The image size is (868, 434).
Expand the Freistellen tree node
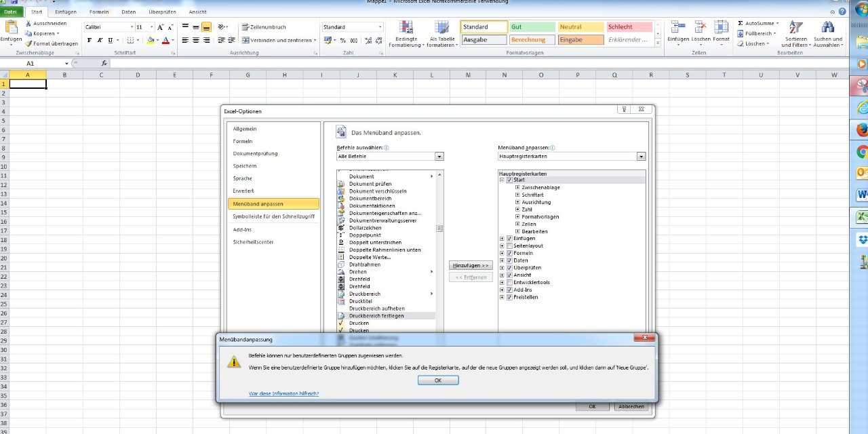[x=502, y=297]
